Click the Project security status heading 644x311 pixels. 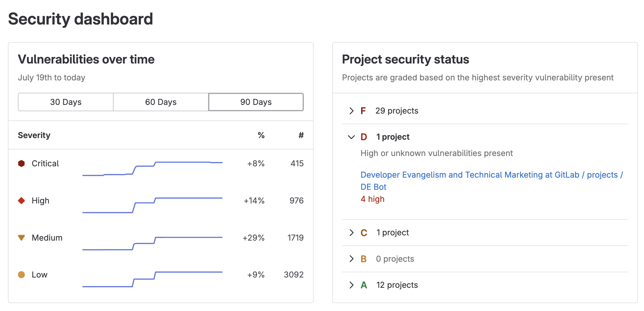click(406, 59)
